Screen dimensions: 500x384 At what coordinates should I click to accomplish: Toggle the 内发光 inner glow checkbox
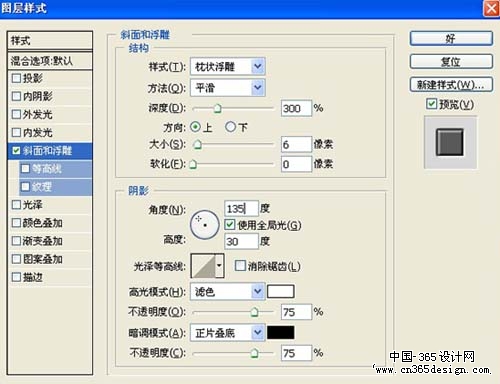pyautogui.click(x=16, y=132)
